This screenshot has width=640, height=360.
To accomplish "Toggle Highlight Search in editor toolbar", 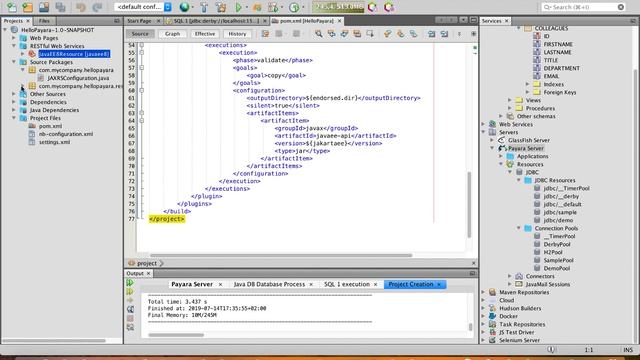I will tap(357, 34).
